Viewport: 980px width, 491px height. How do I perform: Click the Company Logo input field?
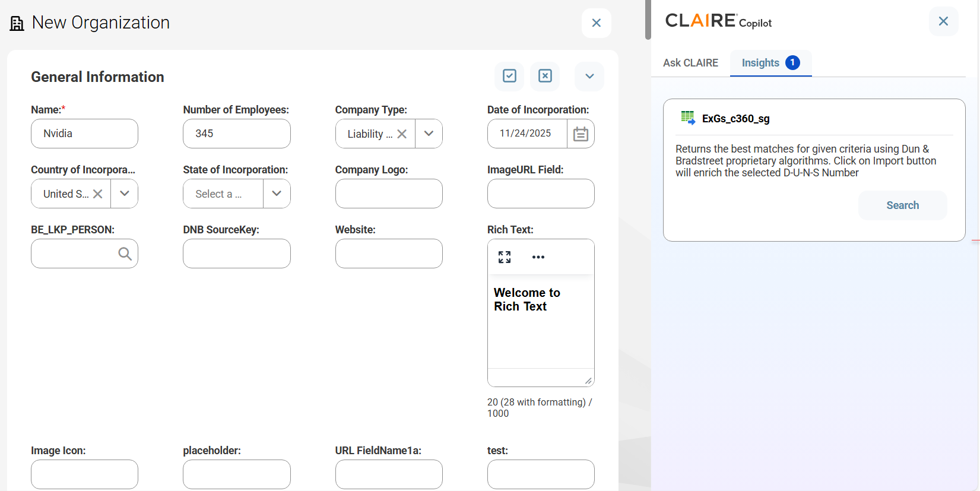389,194
